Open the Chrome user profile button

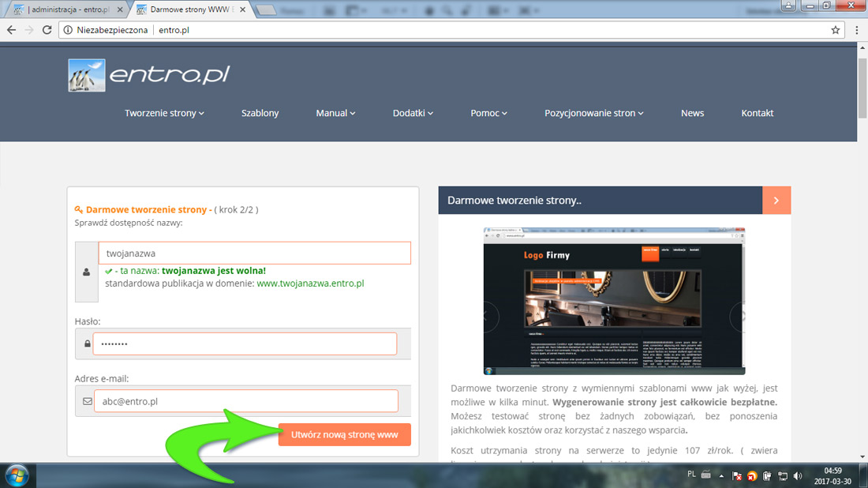tap(788, 6)
